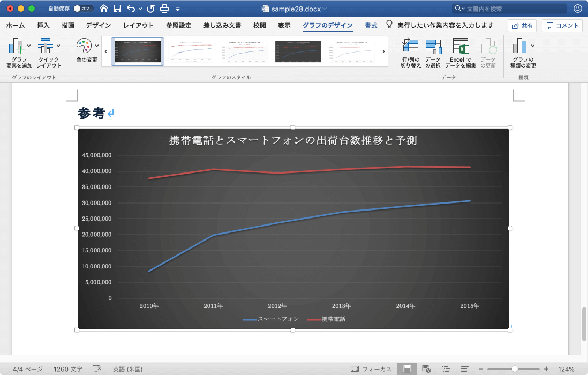Image resolution: width=588 pixels, height=375 pixels.
Task: Toggle the 自動保存 AutoSave switch
Action: (x=83, y=9)
